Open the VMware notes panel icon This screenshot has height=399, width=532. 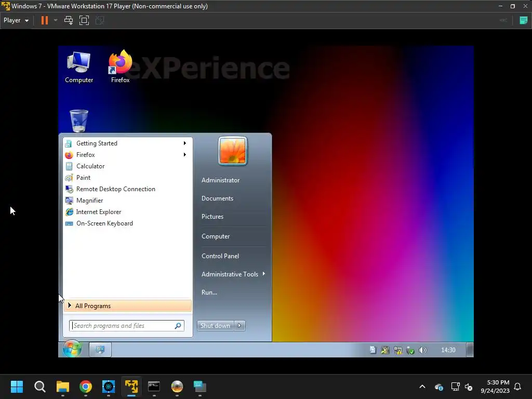(x=524, y=20)
